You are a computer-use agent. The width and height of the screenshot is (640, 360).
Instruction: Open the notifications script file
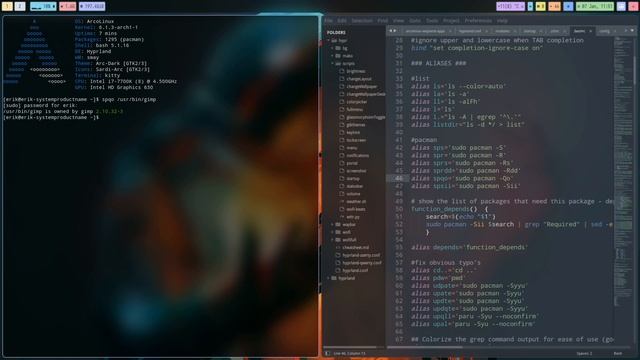pyautogui.click(x=358, y=156)
